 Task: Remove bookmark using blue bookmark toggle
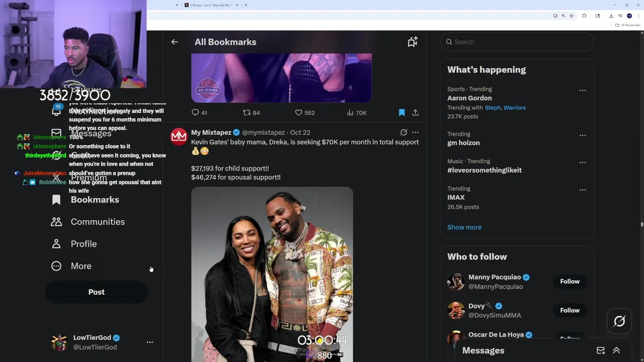[x=401, y=113]
